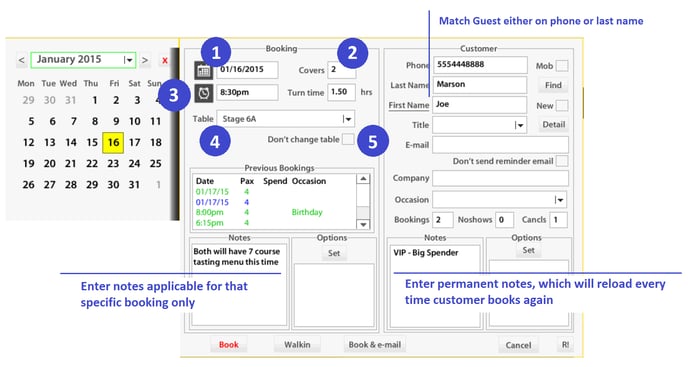Click the customer Notes VIP text area
The height and width of the screenshot is (367, 688).
coord(434,285)
